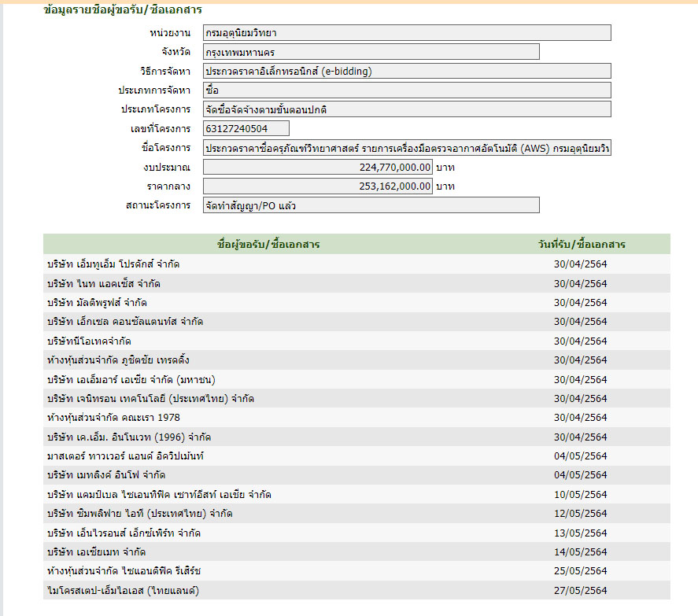Screen dimensions: 698x616
Task: Click budget field showing 224,770,000.00
Action: (318, 167)
